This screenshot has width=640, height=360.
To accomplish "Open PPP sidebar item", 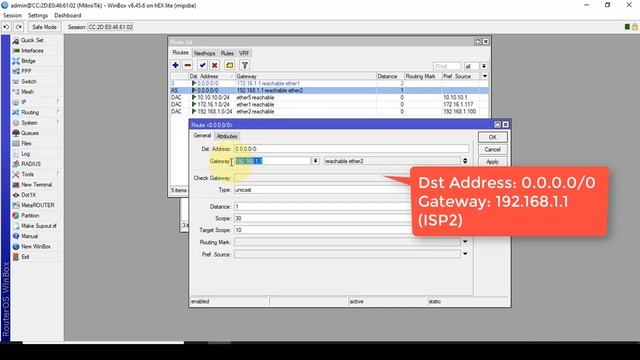I will (x=26, y=71).
